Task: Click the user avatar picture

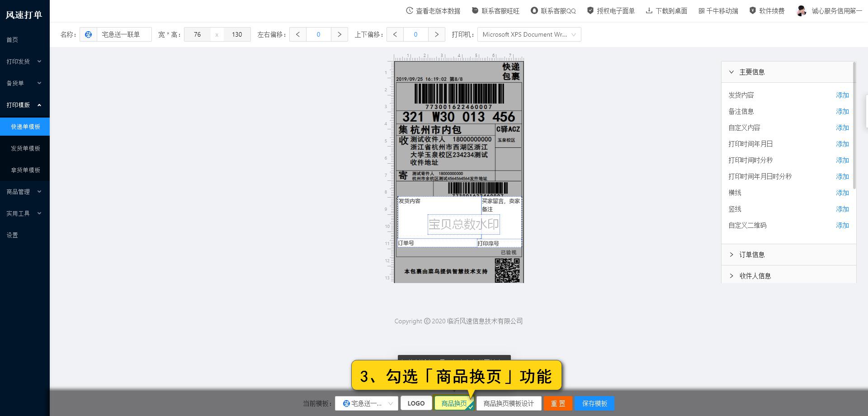Action: pos(802,11)
